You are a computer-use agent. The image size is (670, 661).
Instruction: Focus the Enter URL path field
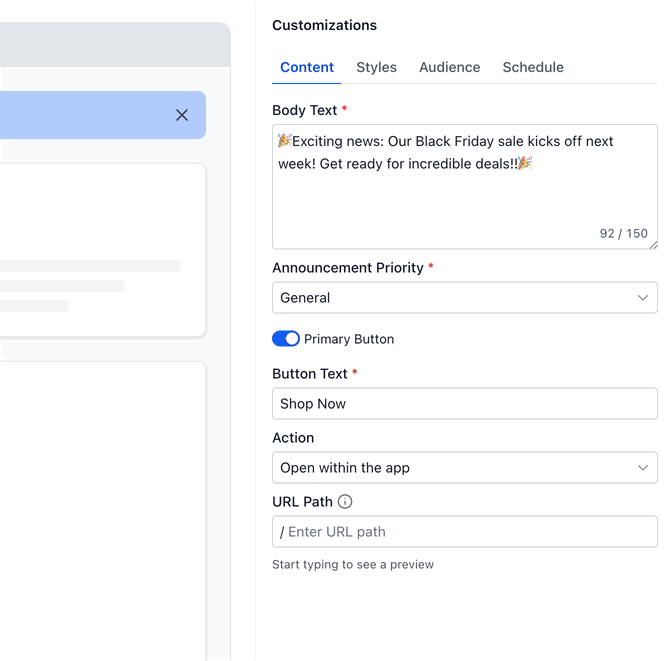[465, 532]
